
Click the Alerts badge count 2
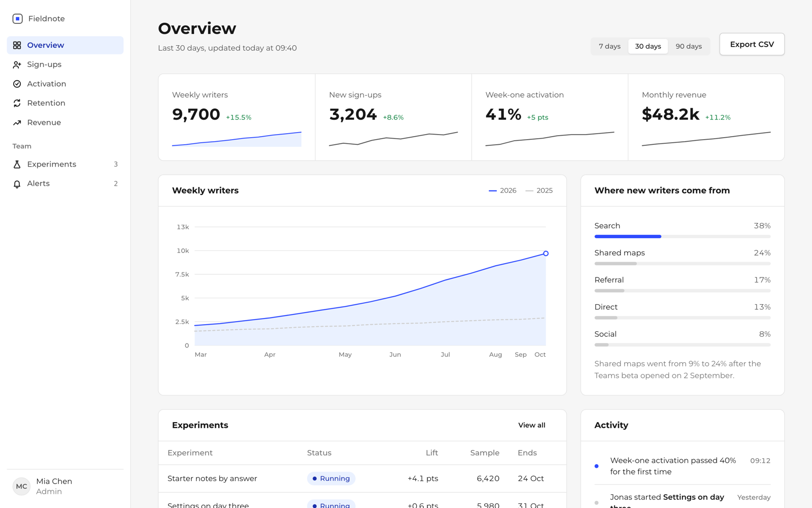(116, 183)
